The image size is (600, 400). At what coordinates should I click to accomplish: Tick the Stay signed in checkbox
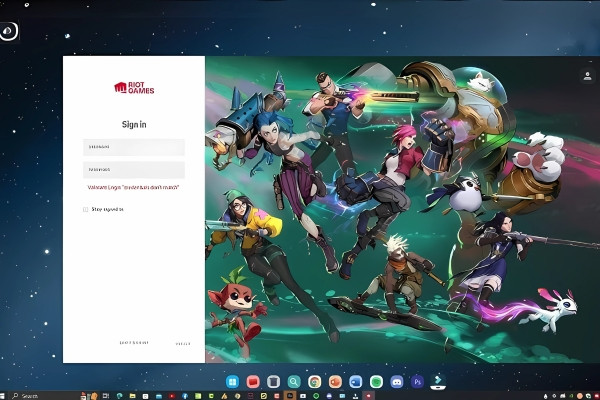coord(85,209)
